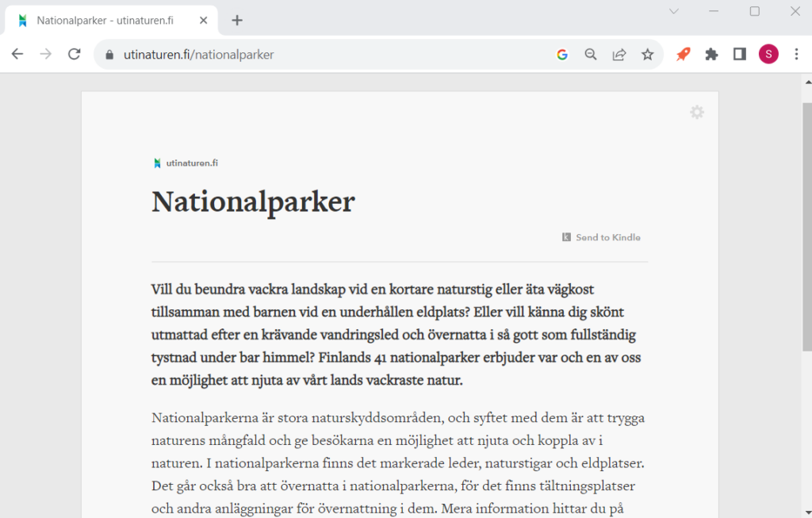Open the zoom magnifier in the address bar
Viewport: 812px width, 518px height.
[x=590, y=55]
